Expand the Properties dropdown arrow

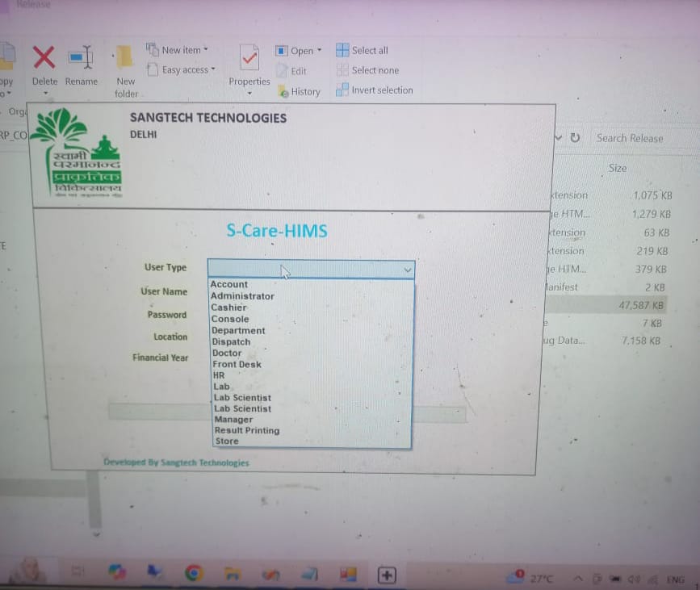(x=249, y=94)
